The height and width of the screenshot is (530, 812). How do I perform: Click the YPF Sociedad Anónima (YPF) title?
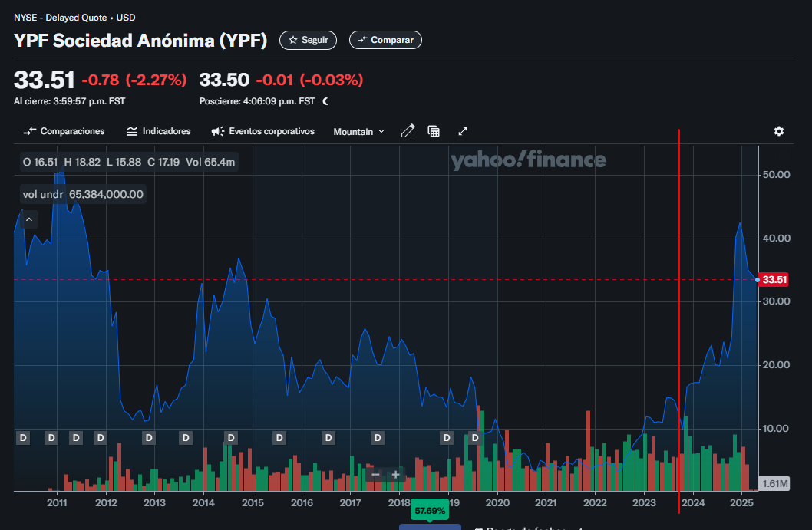(x=140, y=41)
